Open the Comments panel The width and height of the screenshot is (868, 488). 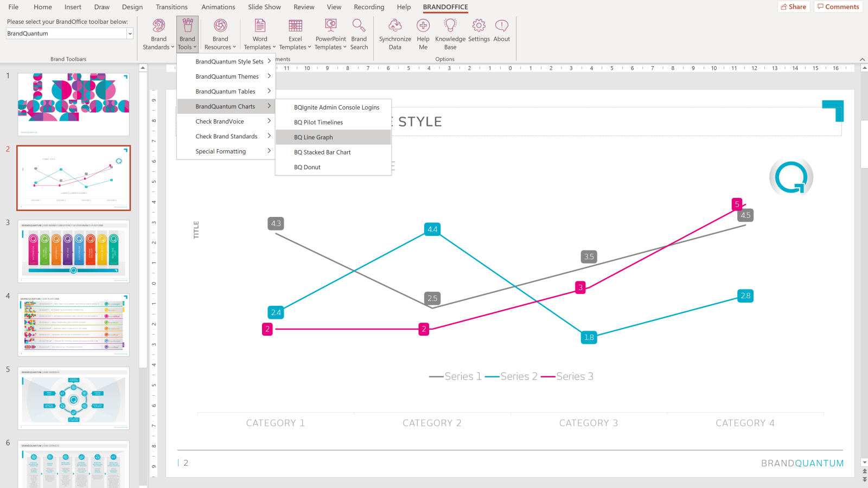[839, 7]
